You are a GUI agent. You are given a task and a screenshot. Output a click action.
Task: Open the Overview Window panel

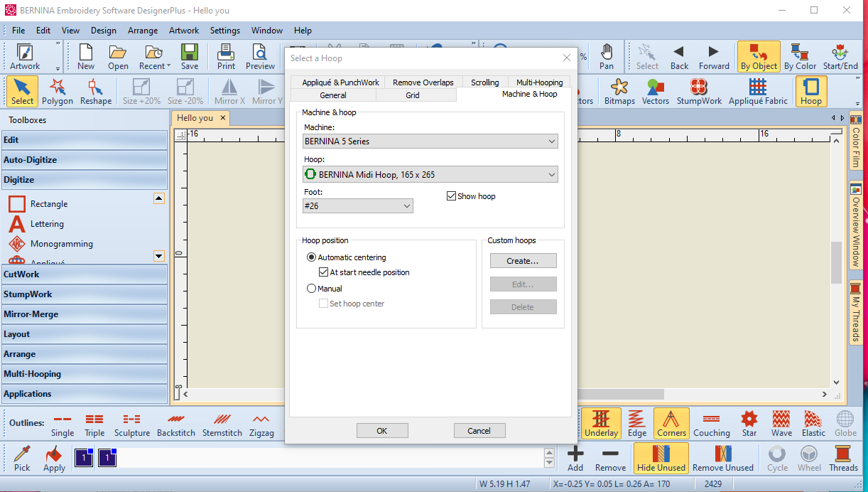pos(856,225)
